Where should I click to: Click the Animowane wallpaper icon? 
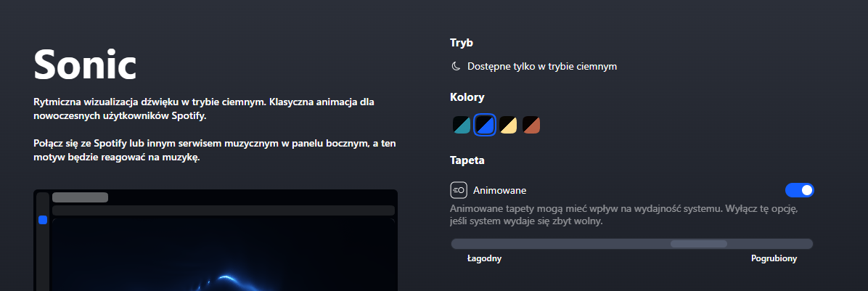[459, 190]
